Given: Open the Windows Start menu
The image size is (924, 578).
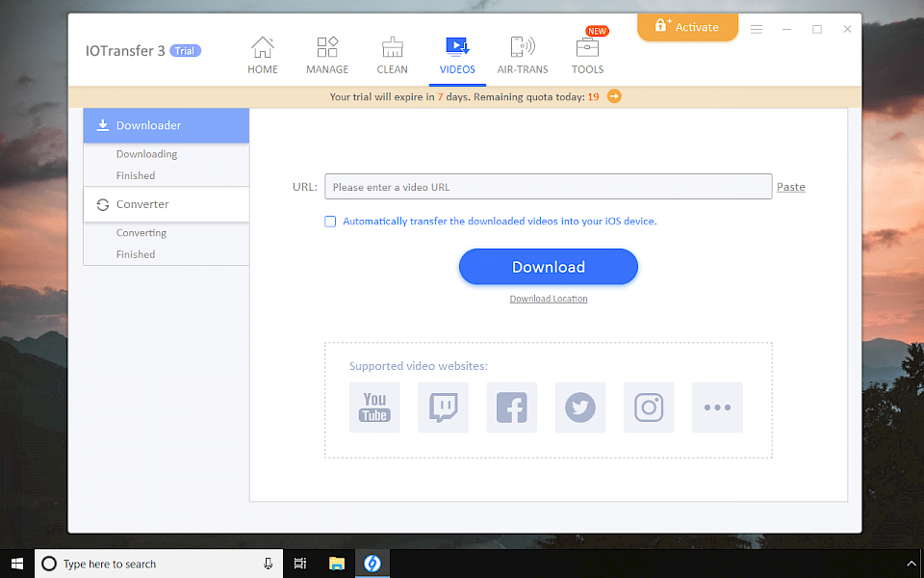Looking at the screenshot, I should click(x=17, y=564).
